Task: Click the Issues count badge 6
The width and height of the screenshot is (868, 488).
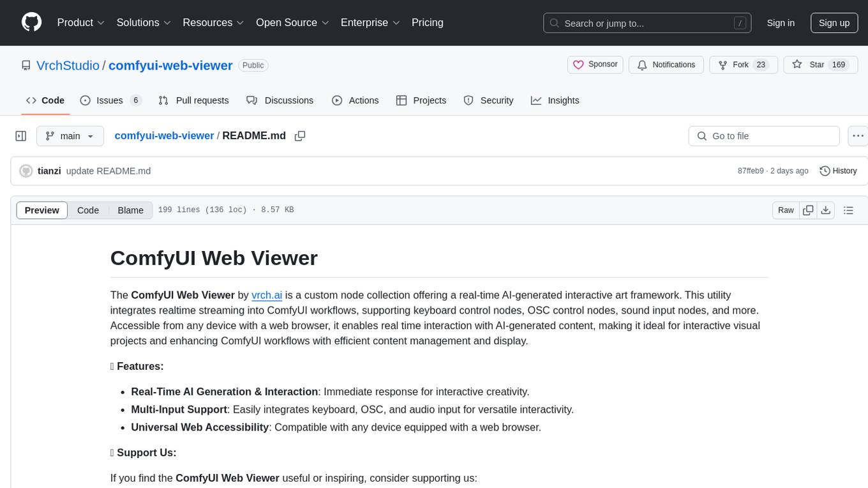Action: (x=135, y=100)
